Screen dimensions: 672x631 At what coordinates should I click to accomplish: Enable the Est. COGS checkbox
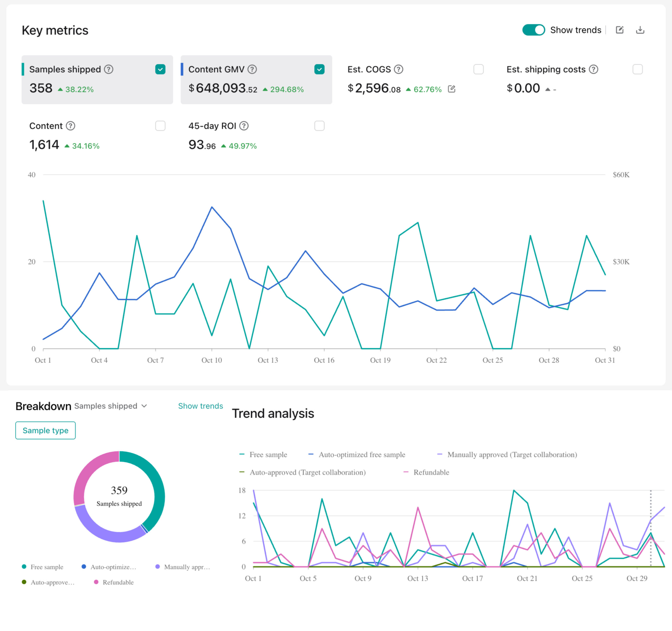478,69
